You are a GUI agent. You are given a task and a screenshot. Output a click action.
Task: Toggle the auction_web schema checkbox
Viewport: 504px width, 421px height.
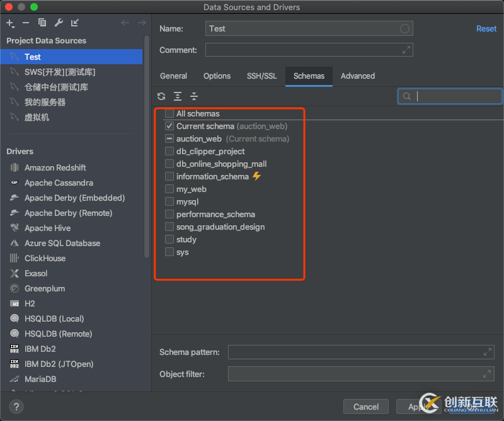tap(169, 138)
